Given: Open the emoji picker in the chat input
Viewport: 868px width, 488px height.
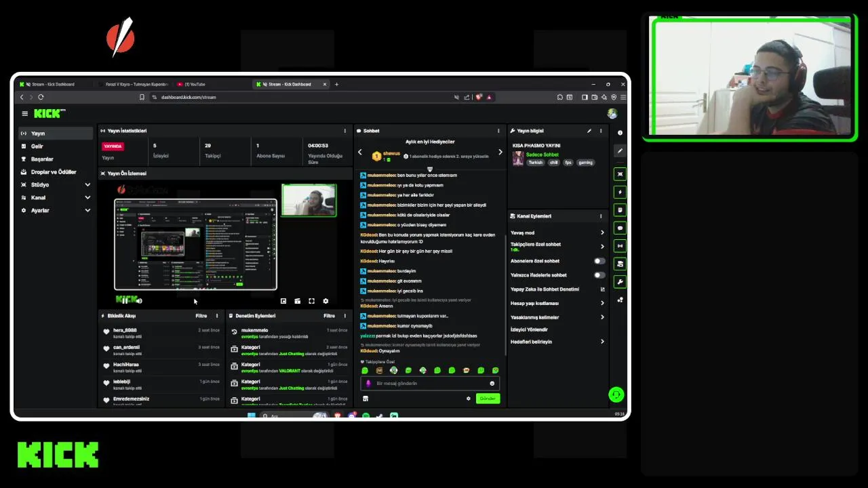Looking at the screenshot, I should [x=492, y=384].
